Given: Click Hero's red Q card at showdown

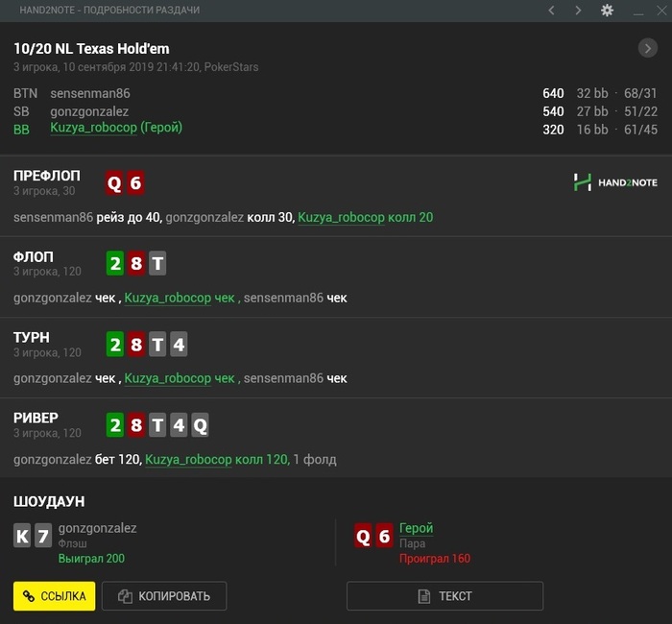Looking at the screenshot, I should pos(363,536).
